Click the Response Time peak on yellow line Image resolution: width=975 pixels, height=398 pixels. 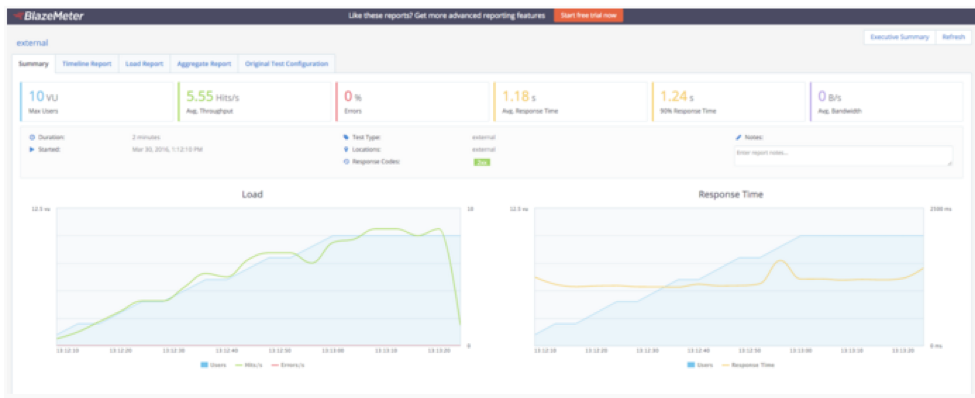[x=781, y=261]
